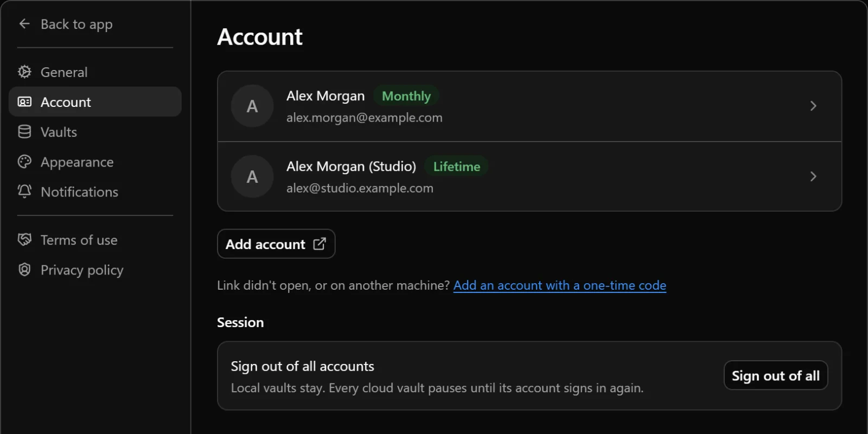Click the avatar beside alex@studio.example.com
Screen dimensions: 868x434
tap(252, 176)
